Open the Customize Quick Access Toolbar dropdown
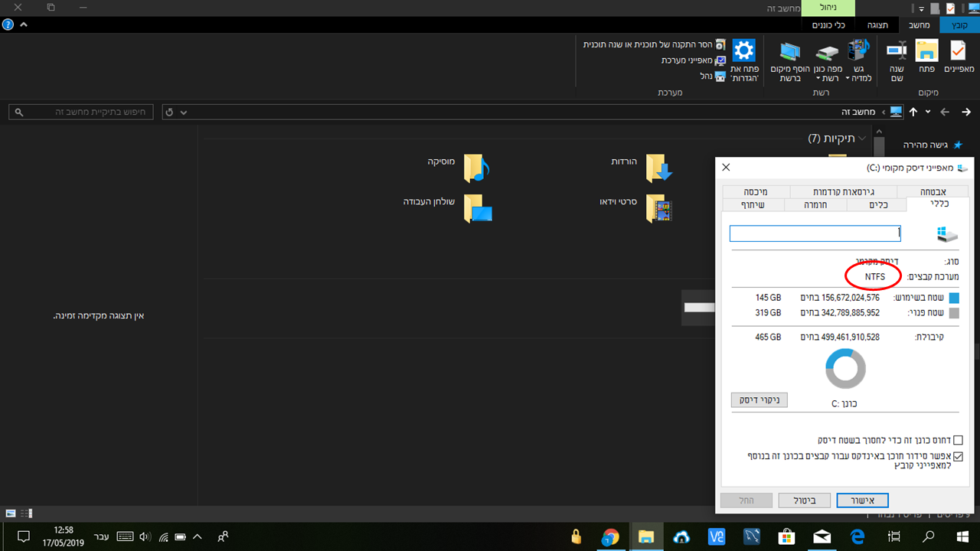This screenshot has height=551, width=980. (x=921, y=8)
